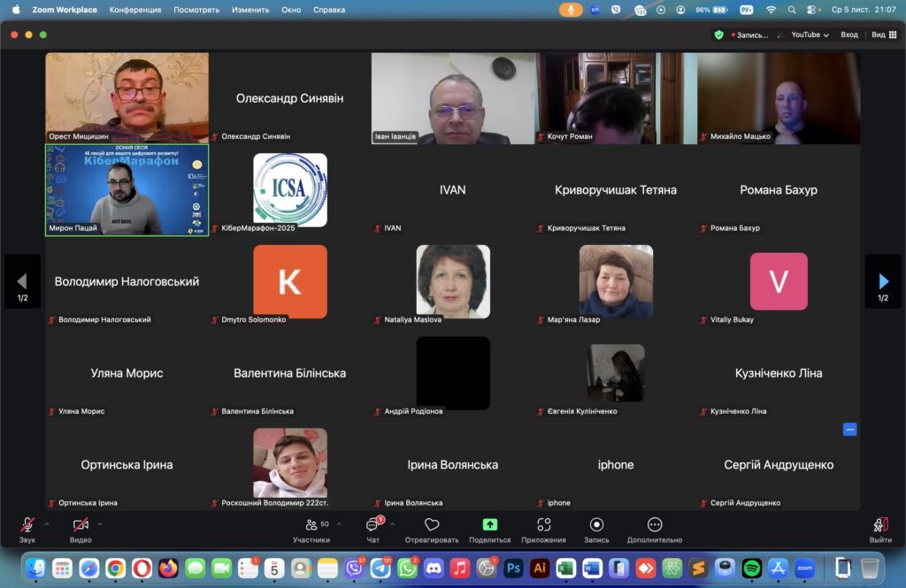Select Мирон Пацай's video thumbnail
The image size is (906, 588).
[127, 190]
